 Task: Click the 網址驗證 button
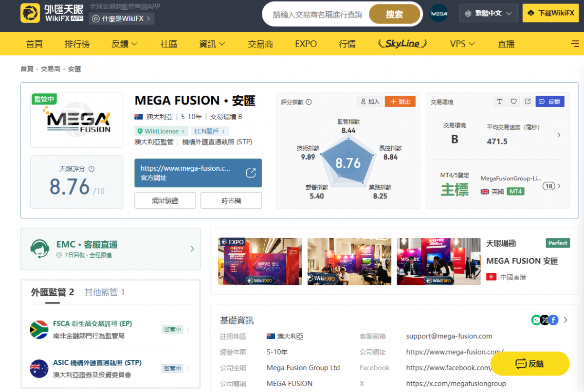[x=165, y=200]
